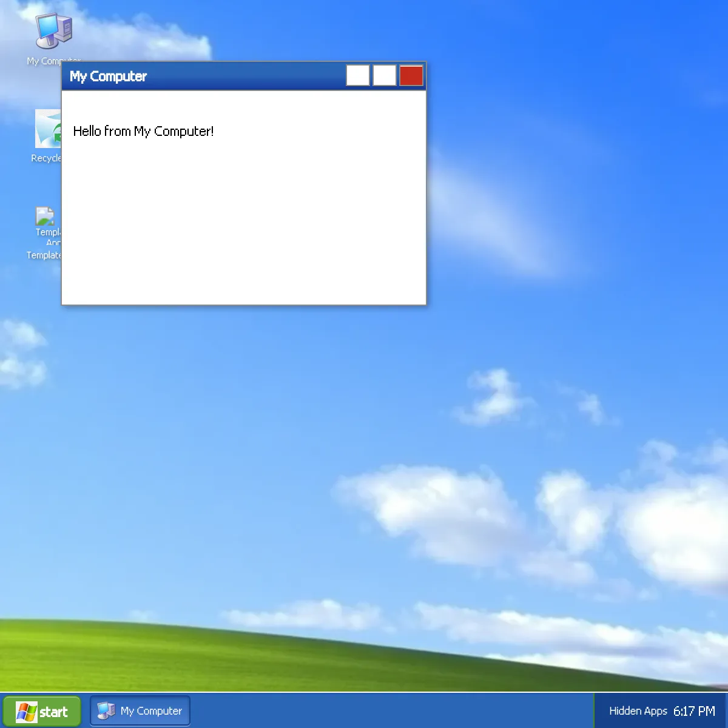
Task: Close the window using the red button
Action: click(x=411, y=76)
